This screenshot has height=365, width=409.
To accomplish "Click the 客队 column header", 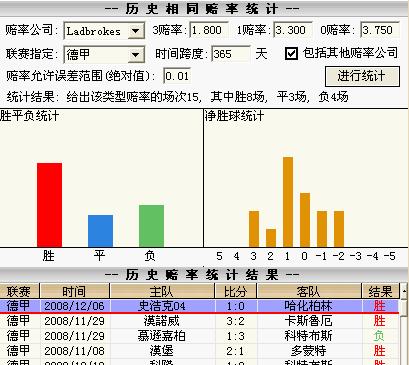I will tap(309, 291).
